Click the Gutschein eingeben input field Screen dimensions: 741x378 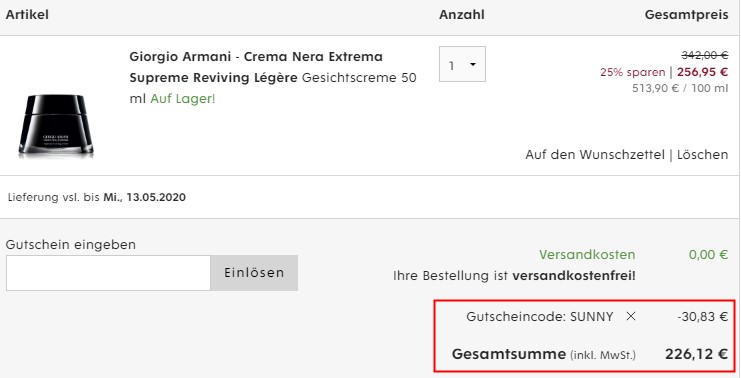pos(108,273)
